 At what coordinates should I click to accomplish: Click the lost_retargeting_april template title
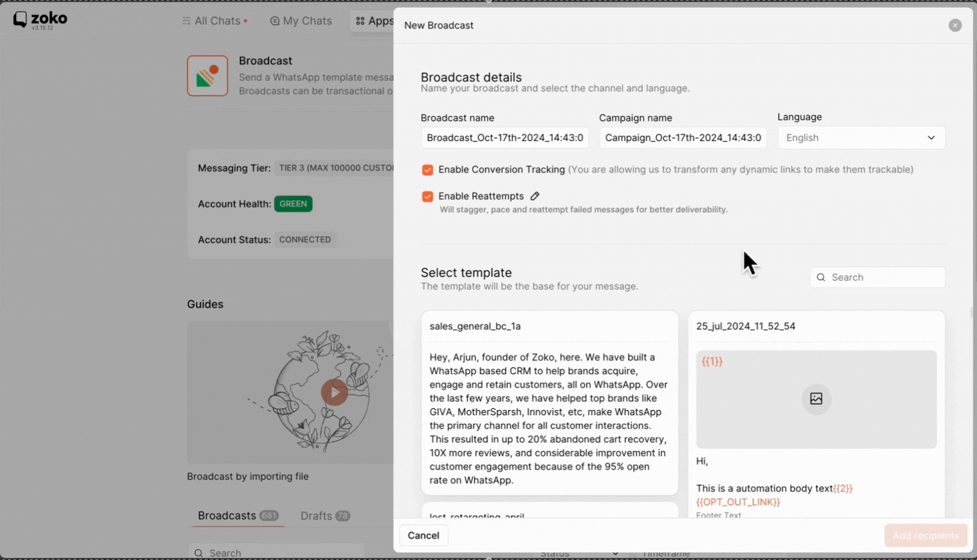(477, 515)
